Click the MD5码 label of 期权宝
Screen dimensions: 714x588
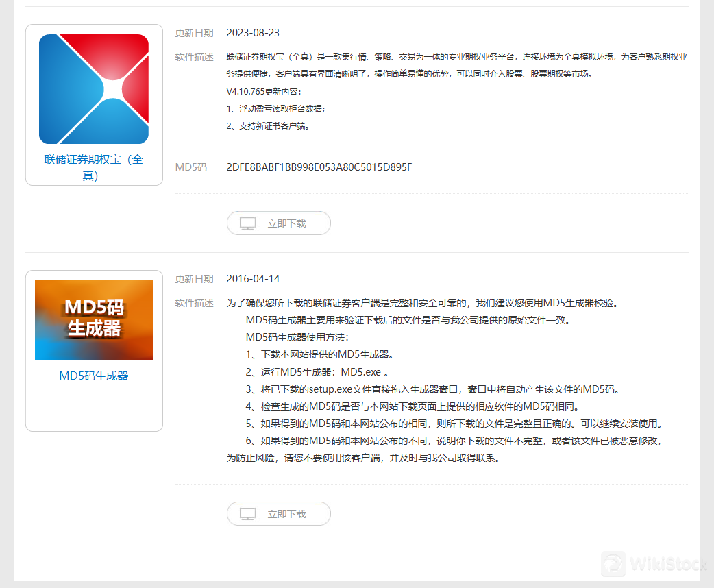coord(191,167)
